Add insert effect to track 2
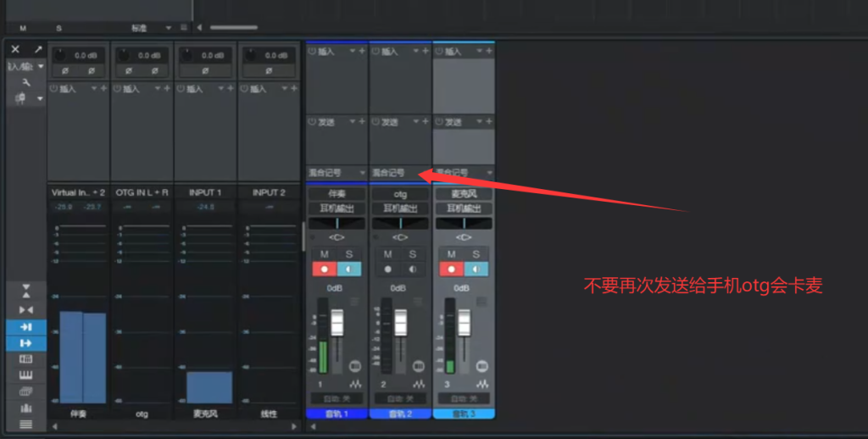 pyautogui.click(x=426, y=51)
